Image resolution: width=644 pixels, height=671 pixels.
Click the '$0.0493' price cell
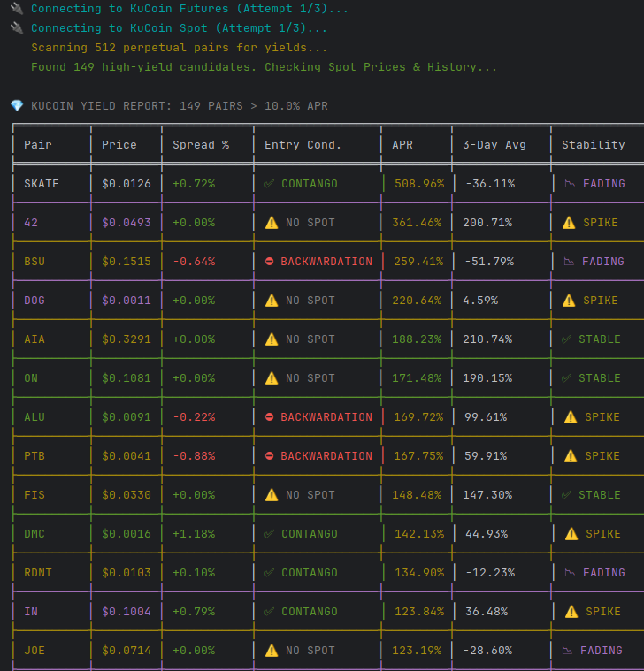(126, 223)
